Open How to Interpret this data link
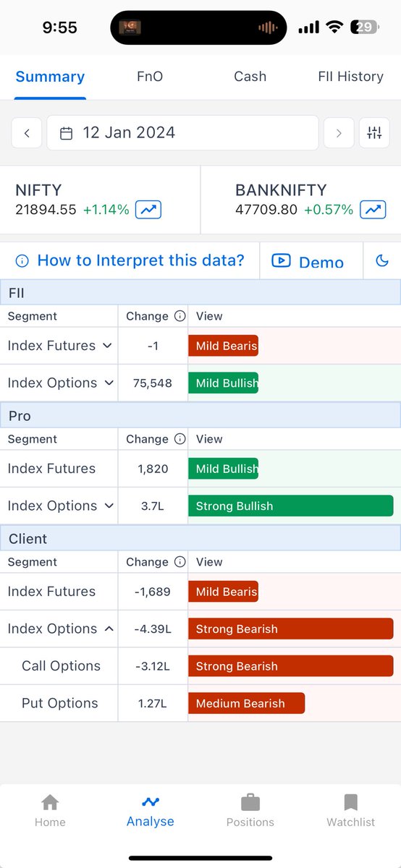This screenshot has width=401, height=868. point(130,260)
